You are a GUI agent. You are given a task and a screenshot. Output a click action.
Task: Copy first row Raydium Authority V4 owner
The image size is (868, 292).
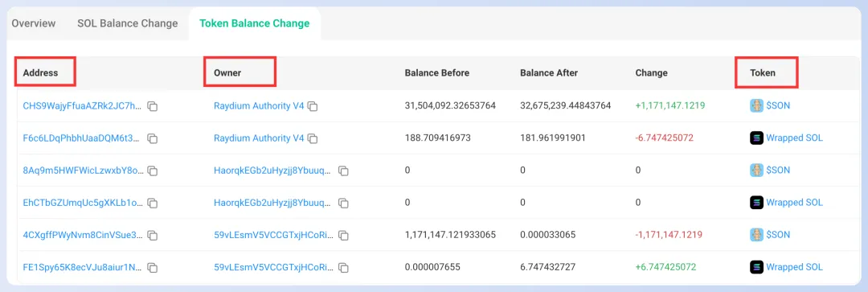tap(313, 106)
